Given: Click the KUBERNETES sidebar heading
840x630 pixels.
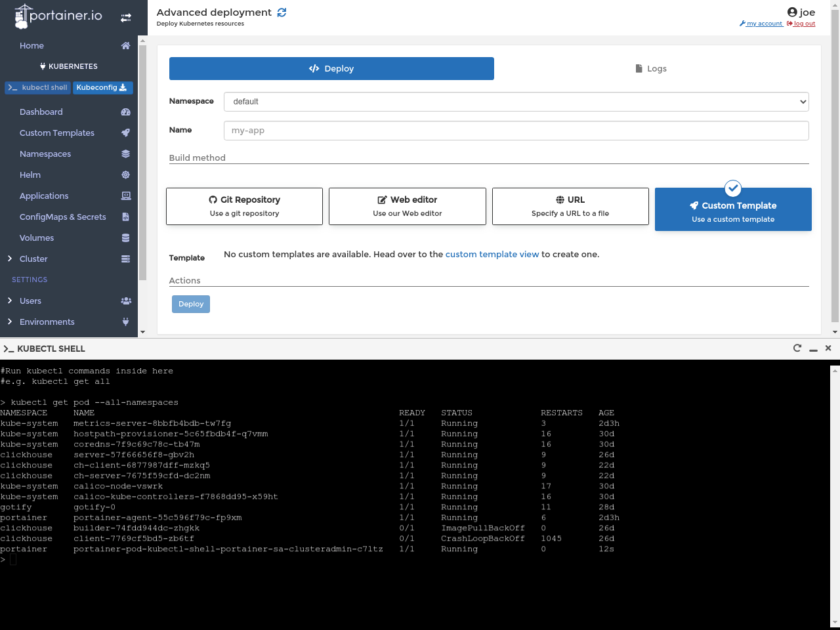Looking at the screenshot, I should pos(69,66).
